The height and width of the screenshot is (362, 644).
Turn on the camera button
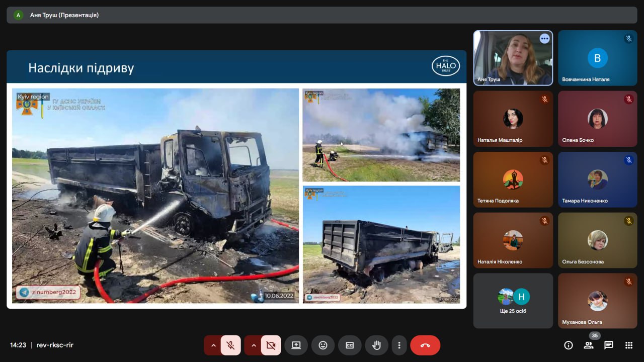[x=271, y=345]
